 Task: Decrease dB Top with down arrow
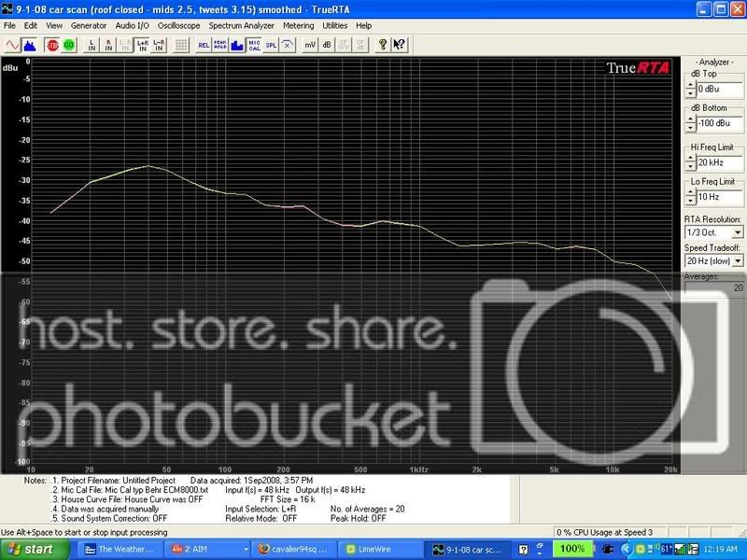click(x=691, y=93)
